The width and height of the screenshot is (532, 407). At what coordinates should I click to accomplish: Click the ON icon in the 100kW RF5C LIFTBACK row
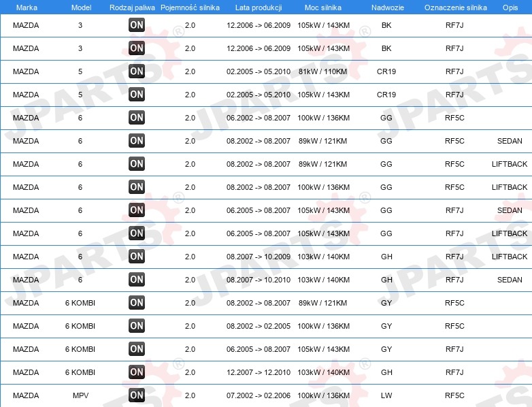137,186
